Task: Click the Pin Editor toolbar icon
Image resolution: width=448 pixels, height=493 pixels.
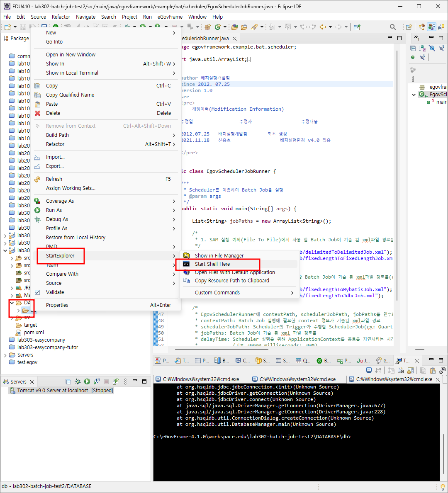Action: coord(357,27)
